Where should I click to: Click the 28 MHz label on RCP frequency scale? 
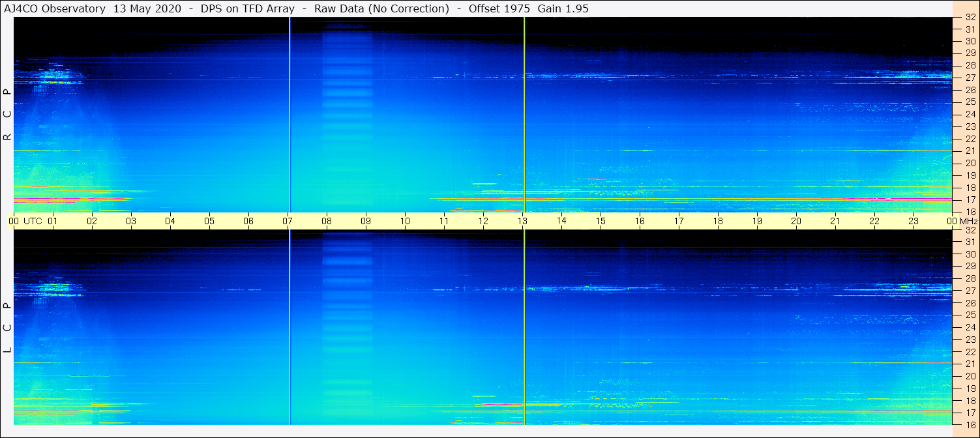[x=970, y=65]
